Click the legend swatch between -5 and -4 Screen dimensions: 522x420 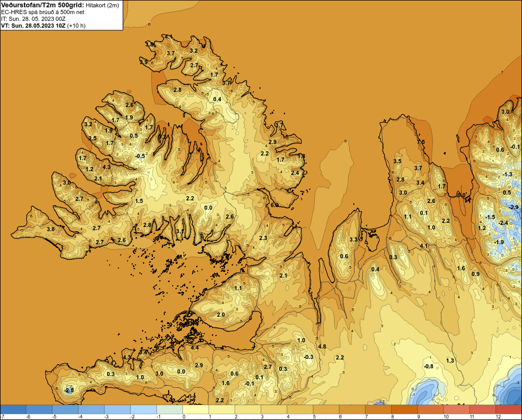pyautogui.click(x=65, y=410)
